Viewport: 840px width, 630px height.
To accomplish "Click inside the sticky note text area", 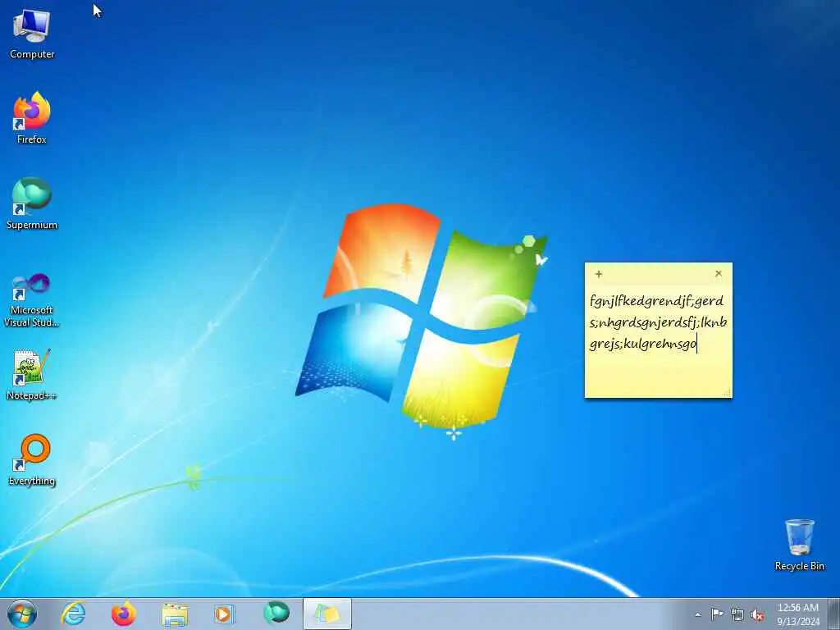I will 659,341.
